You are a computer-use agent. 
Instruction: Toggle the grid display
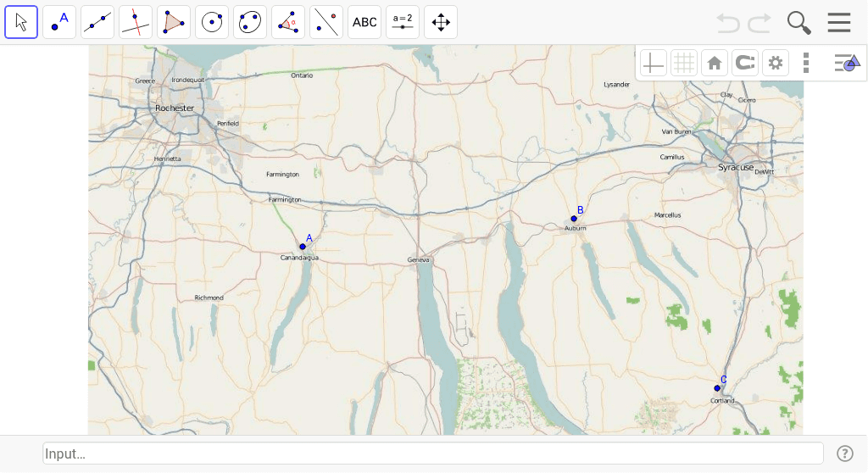[684, 63]
